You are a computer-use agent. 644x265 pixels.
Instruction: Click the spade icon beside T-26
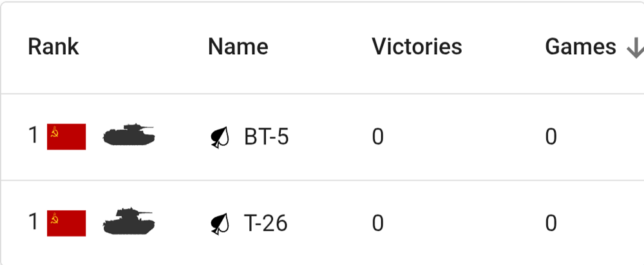pos(220,224)
